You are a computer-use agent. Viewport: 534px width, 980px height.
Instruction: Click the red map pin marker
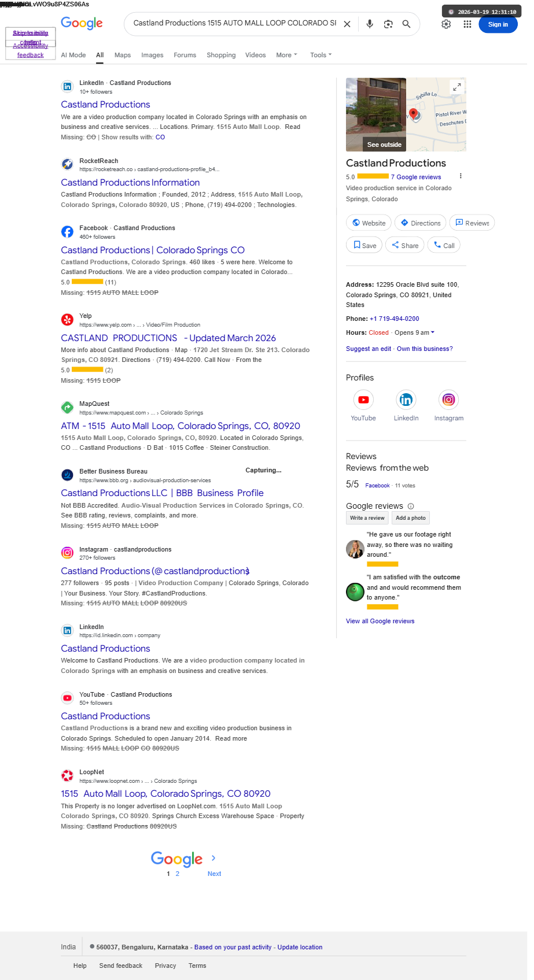[x=413, y=113]
